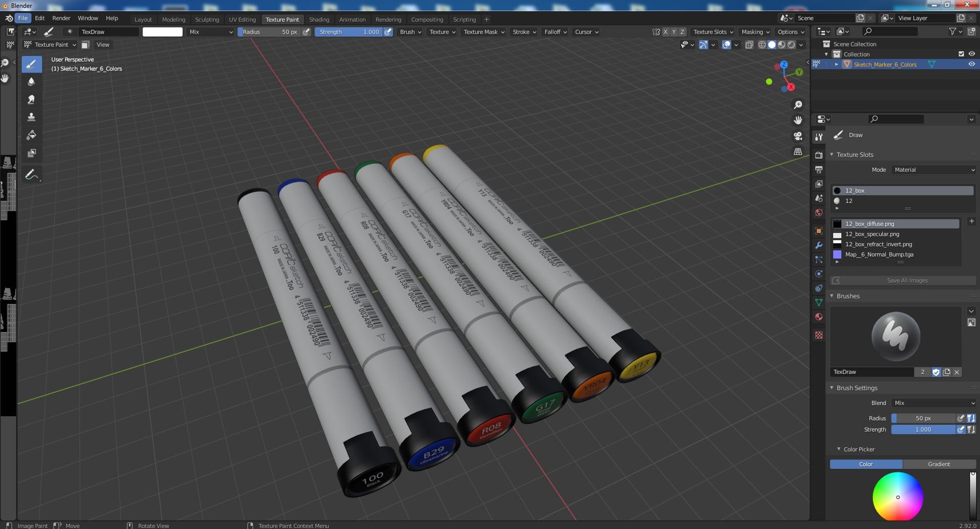Viewport: 980px width, 529px height.
Task: Click the zoom view gizmo icon
Action: 798,105
